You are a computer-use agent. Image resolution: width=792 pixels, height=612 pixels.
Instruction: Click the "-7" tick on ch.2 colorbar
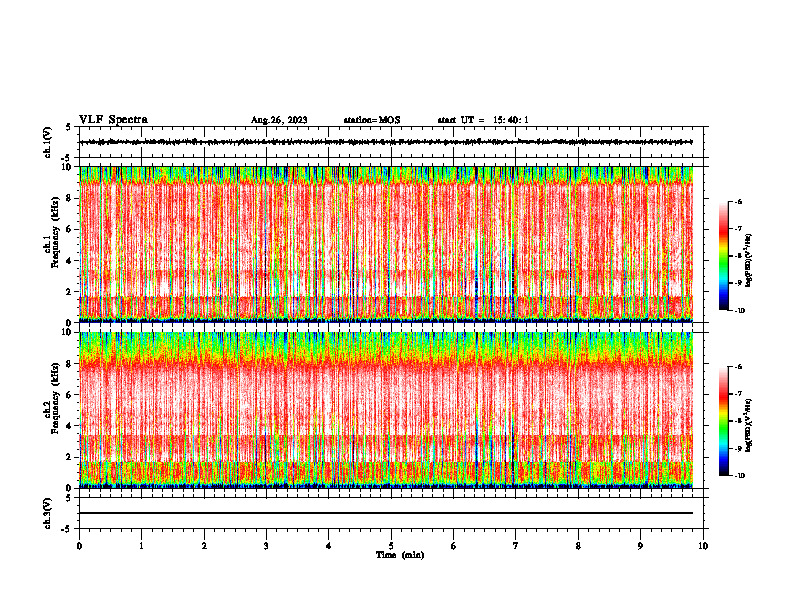point(738,394)
